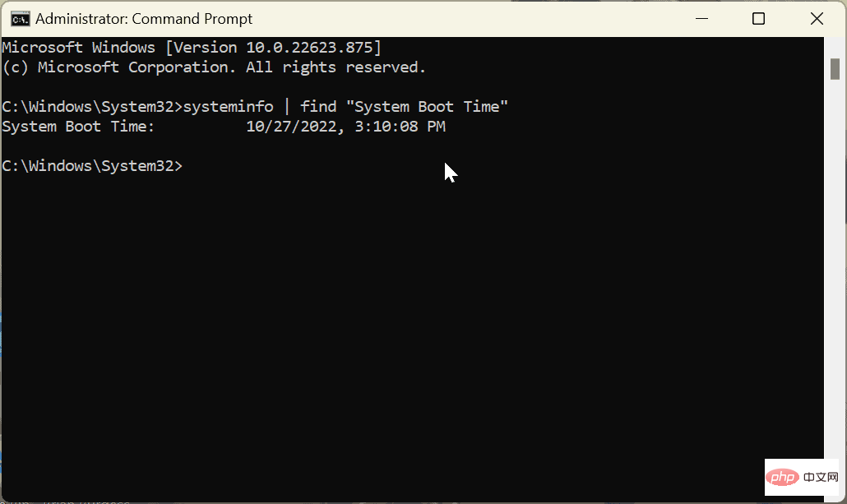
Task: Close the Administrator Command Prompt window
Action: (x=817, y=18)
